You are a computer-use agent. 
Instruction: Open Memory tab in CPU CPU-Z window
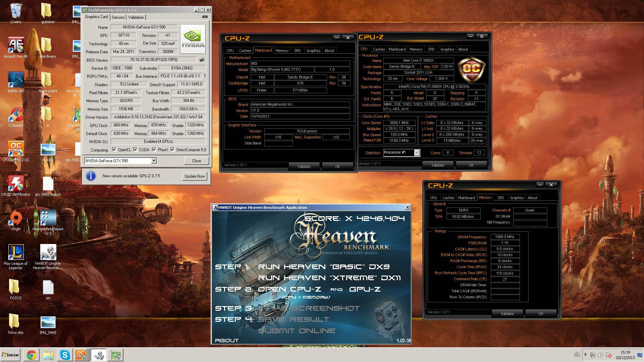[x=416, y=49]
